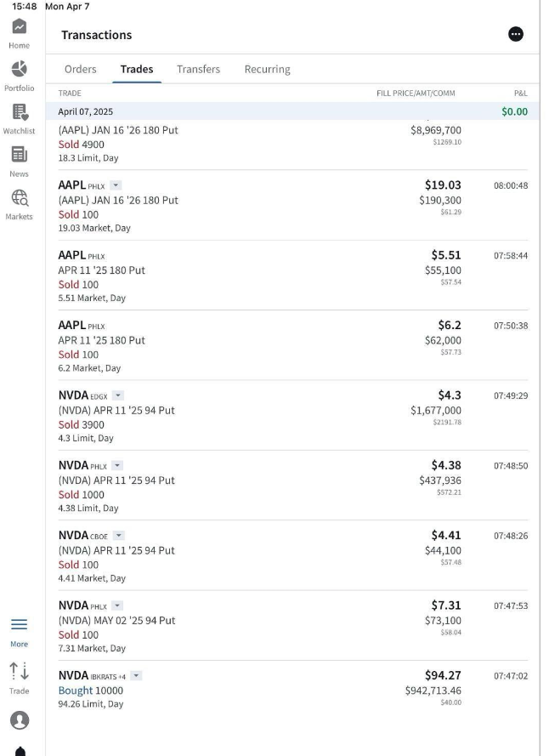This screenshot has height=756, width=549.
Task: Open the Watchlist icon in sidebar
Action: tap(19, 112)
